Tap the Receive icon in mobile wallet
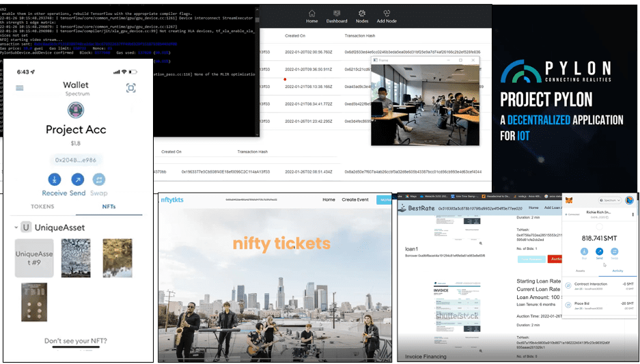Image resolution: width=640 pixels, height=364 pixels. (54, 180)
